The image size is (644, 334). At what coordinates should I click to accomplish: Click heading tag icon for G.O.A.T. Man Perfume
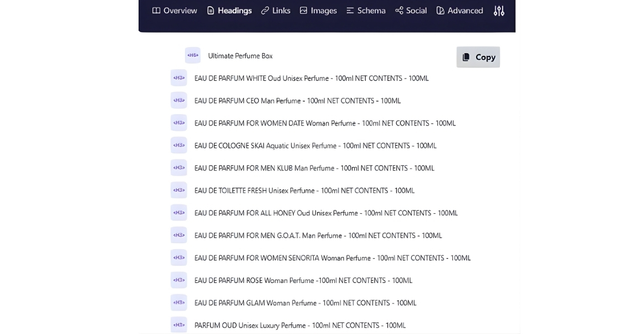pos(178,235)
